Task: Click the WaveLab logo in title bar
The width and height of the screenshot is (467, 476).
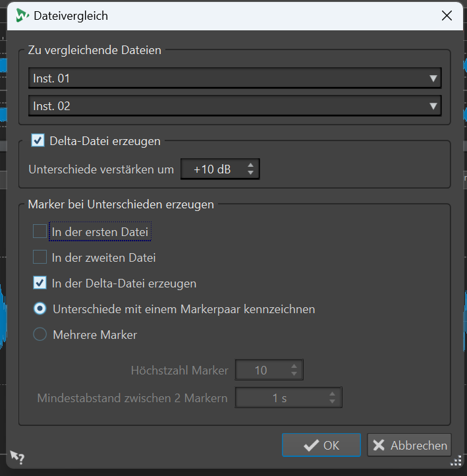Action: click(x=22, y=15)
